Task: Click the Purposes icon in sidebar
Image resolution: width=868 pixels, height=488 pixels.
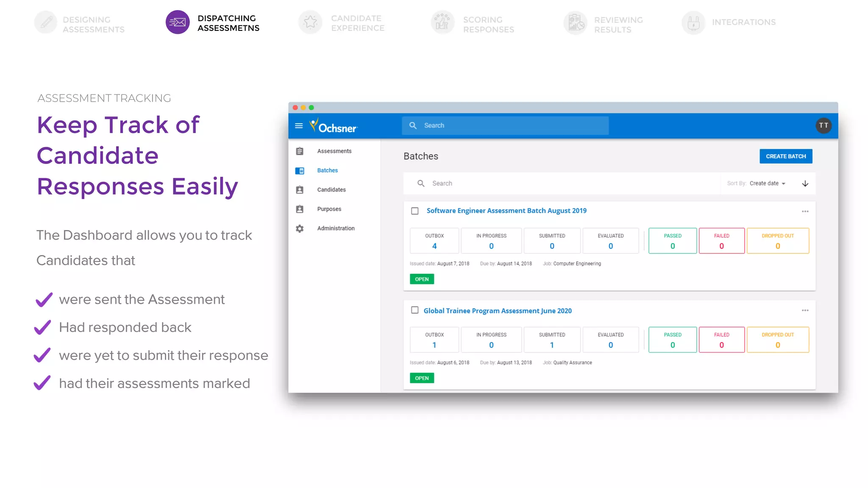Action: [x=300, y=209]
